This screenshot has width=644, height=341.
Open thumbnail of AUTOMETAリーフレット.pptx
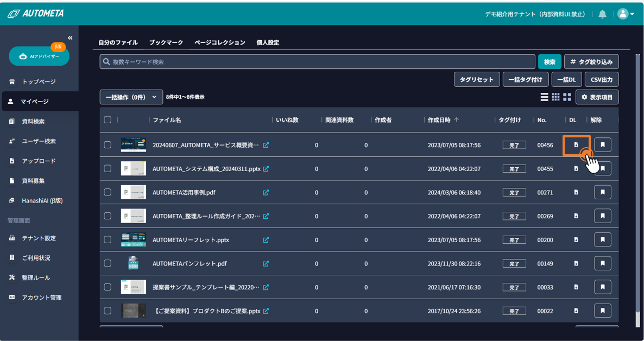(x=134, y=239)
